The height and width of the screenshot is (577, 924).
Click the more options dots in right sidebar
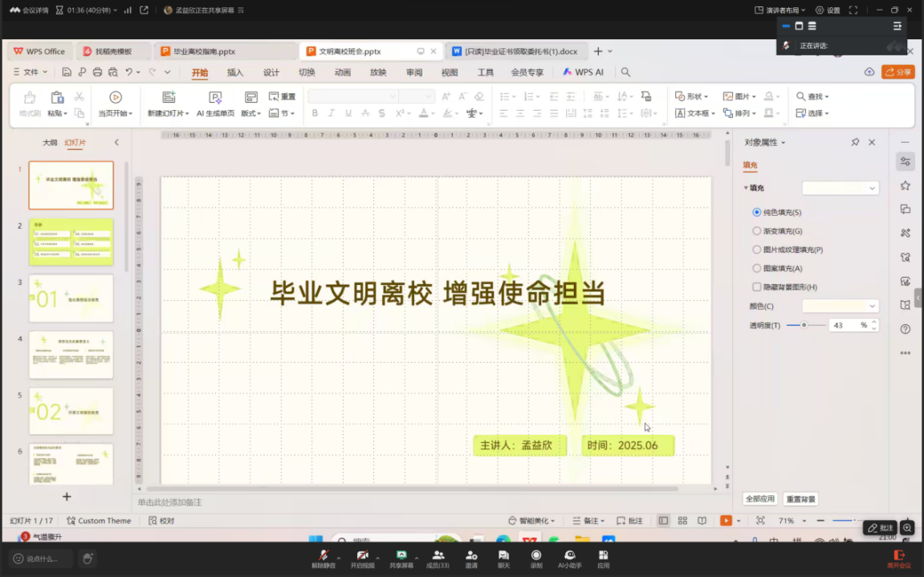tap(906, 353)
